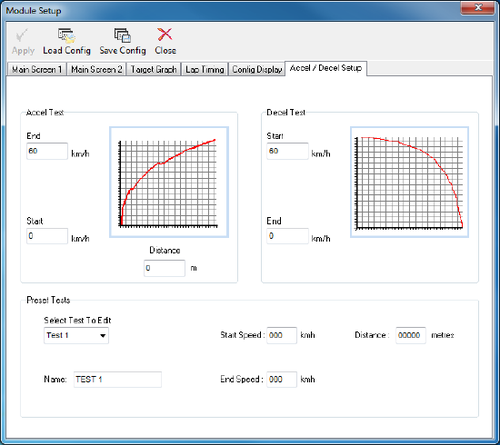Image resolution: width=500 pixels, height=445 pixels.
Task: Click the preset Distance metres field
Action: 410,335
